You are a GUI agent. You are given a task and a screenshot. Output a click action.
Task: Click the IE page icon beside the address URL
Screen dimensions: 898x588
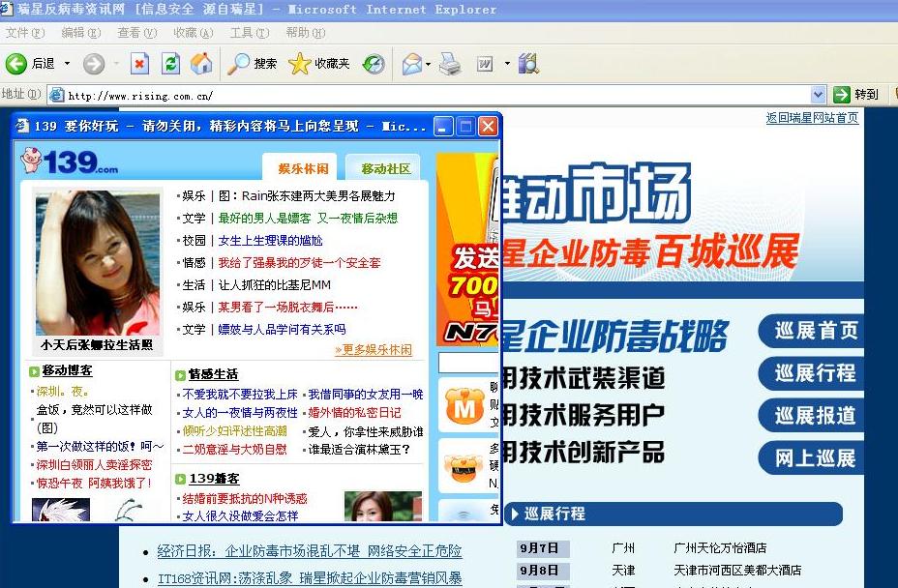(57, 95)
